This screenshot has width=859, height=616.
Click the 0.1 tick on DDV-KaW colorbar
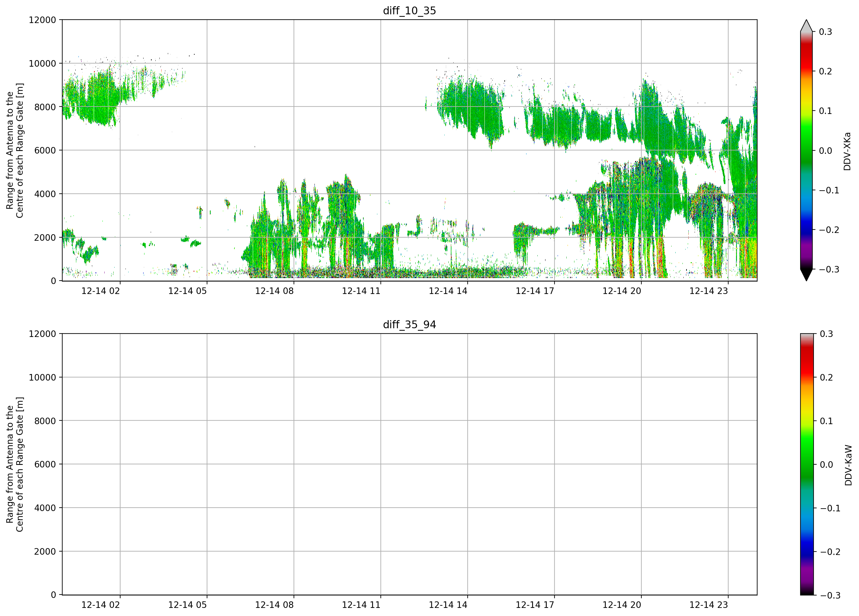(826, 421)
